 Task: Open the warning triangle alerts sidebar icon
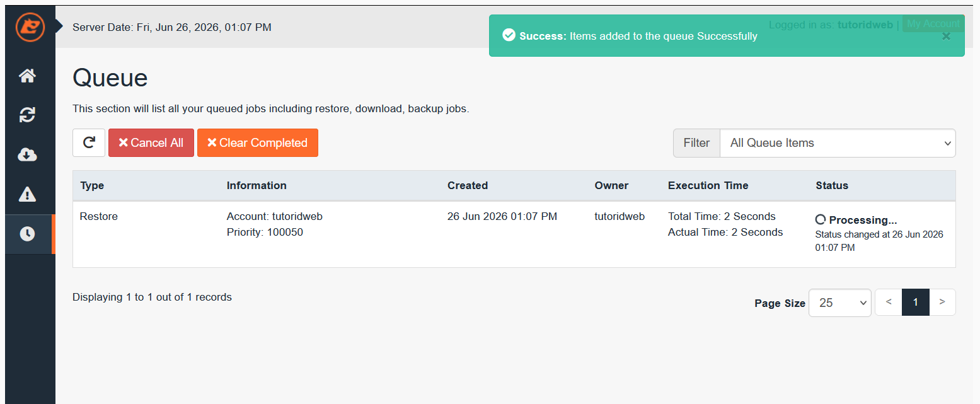tap(27, 194)
